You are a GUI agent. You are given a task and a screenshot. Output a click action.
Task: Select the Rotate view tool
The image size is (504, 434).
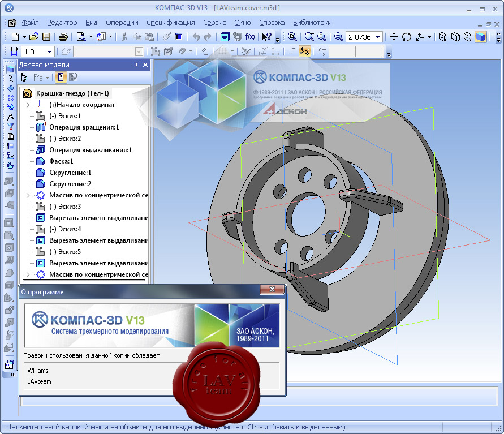click(x=407, y=37)
